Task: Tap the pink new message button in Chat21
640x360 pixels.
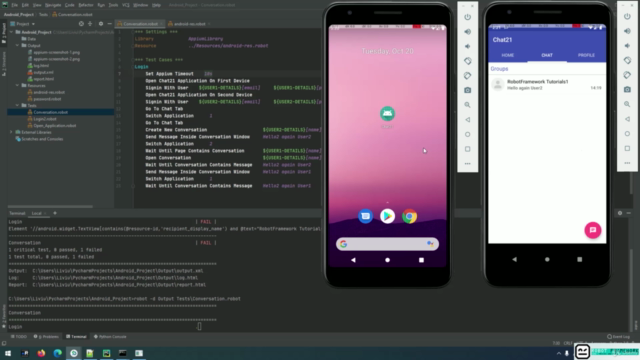Action: 593,230
